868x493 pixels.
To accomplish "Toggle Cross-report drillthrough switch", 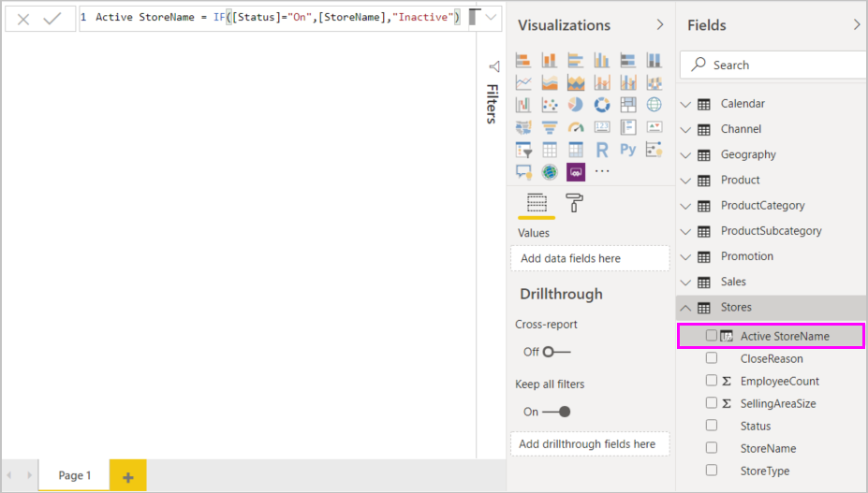I will tap(555, 352).
